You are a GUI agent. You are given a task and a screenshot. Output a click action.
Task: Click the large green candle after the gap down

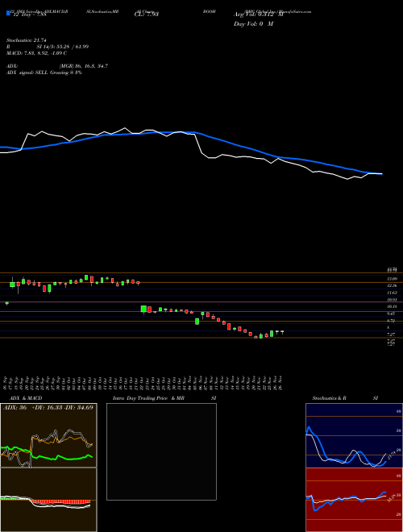(143, 310)
